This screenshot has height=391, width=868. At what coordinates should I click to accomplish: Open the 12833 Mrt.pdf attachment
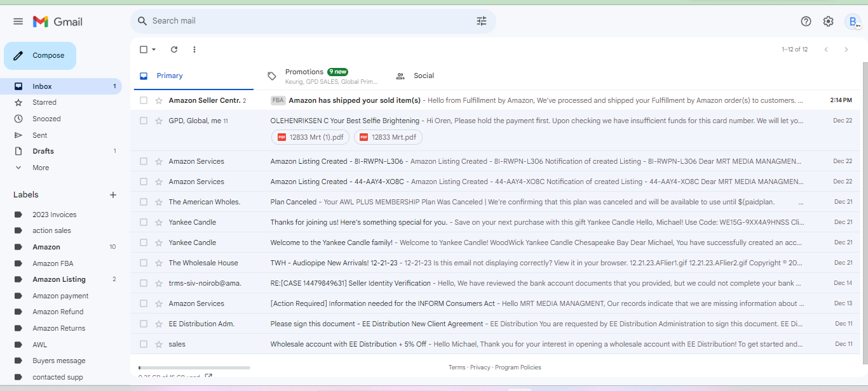tap(388, 137)
